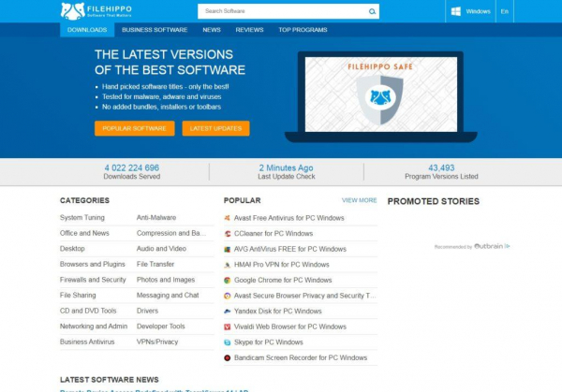Open the News menu item
The width and height of the screenshot is (562, 392).
[212, 30]
